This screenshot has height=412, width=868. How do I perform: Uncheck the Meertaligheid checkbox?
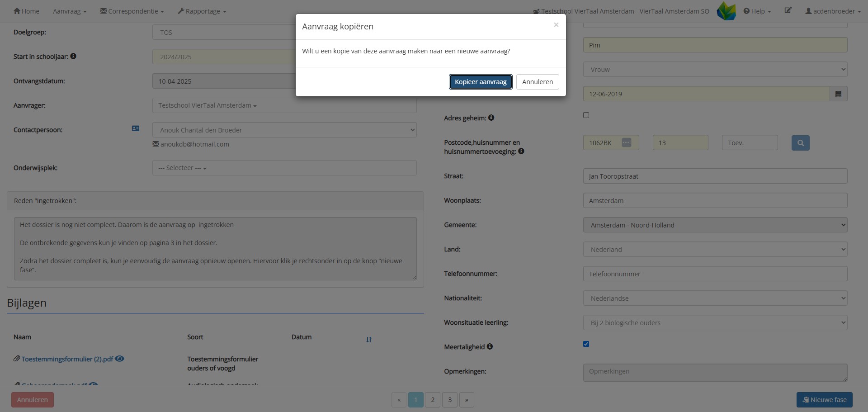tap(586, 344)
